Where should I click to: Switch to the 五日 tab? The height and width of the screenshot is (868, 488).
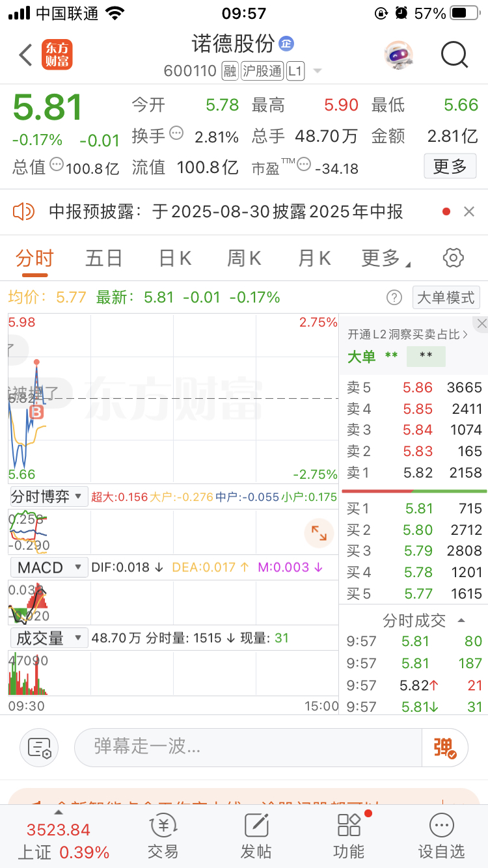pos(104,258)
